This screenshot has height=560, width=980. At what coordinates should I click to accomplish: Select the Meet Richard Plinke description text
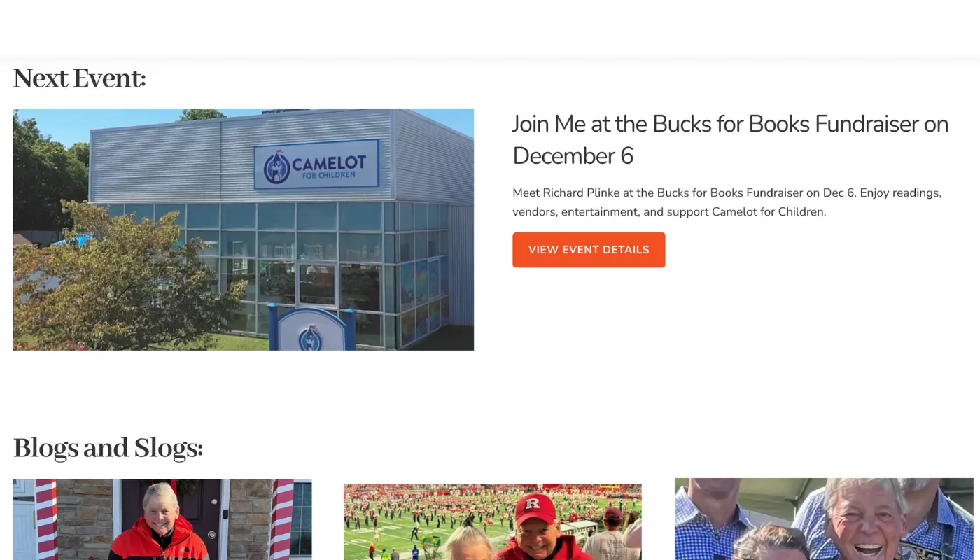pos(727,202)
